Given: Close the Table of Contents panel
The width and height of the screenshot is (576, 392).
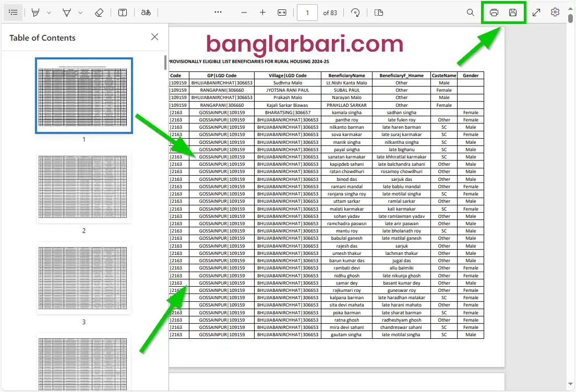Looking at the screenshot, I should 154,37.
